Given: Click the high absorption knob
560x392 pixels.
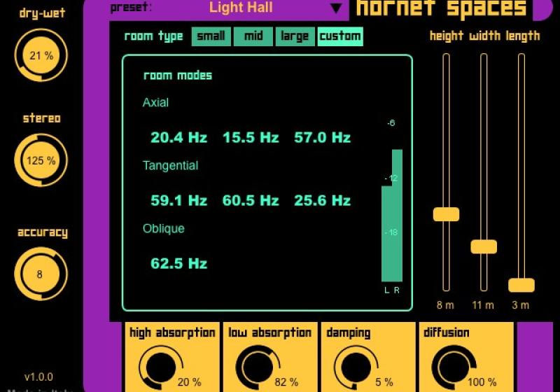Looking at the screenshot, I should coord(161,367).
